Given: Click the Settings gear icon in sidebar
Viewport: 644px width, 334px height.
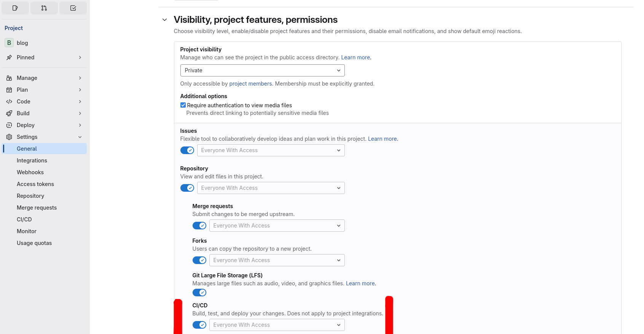Looking at the screenshot, I should tap(9, 137).
